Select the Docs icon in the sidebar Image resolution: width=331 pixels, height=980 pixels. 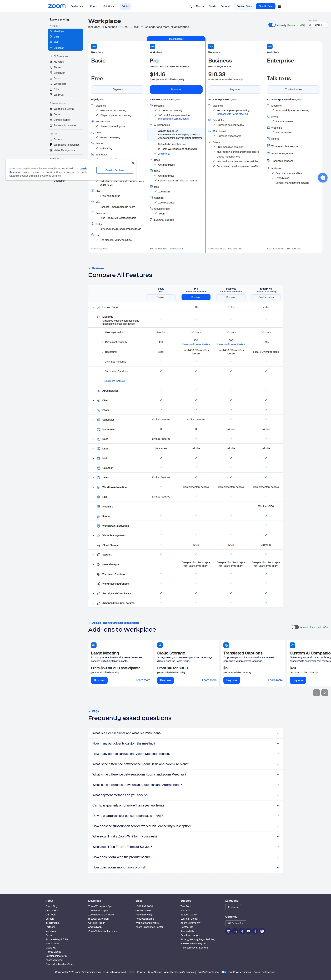[x=51, y=78]
